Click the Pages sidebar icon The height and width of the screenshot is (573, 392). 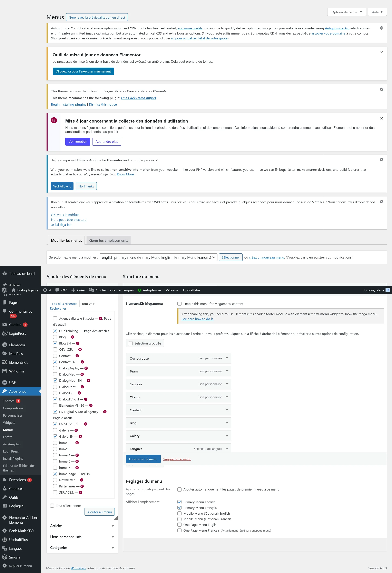[x=5, y=302]
